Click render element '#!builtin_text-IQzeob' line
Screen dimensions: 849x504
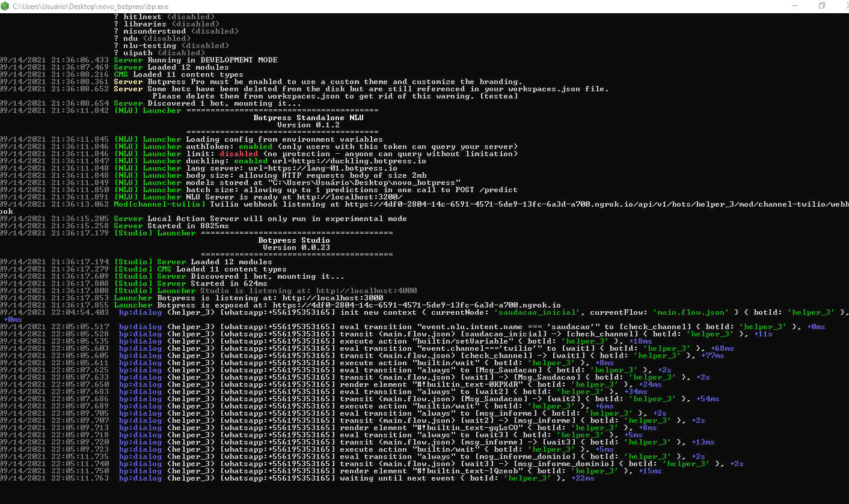[331, 471]
